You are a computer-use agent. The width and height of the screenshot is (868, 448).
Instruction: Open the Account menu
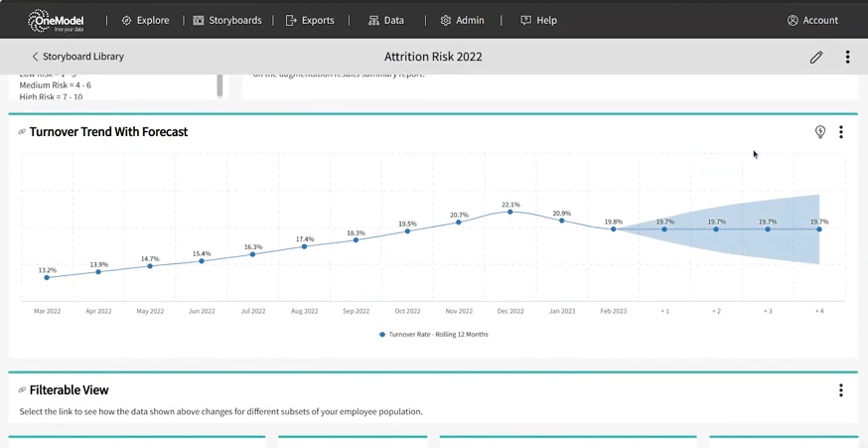812,21
